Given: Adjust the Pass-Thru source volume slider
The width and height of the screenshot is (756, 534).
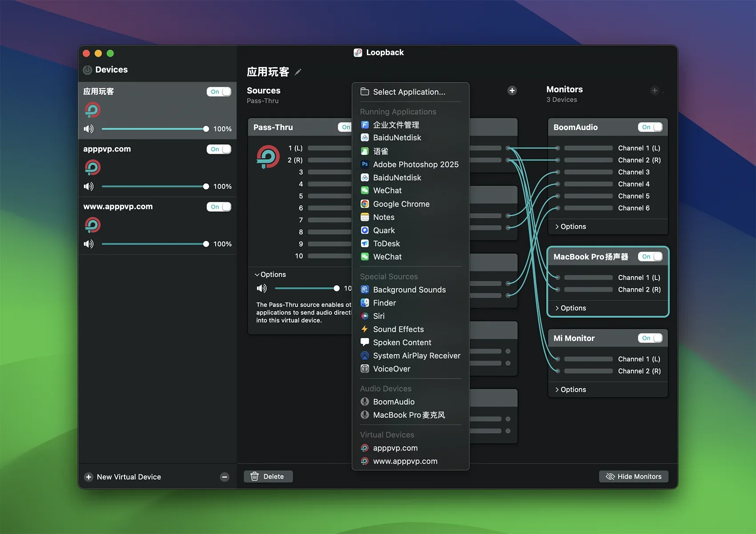Looking at the screenshot, I should (307, 288).
